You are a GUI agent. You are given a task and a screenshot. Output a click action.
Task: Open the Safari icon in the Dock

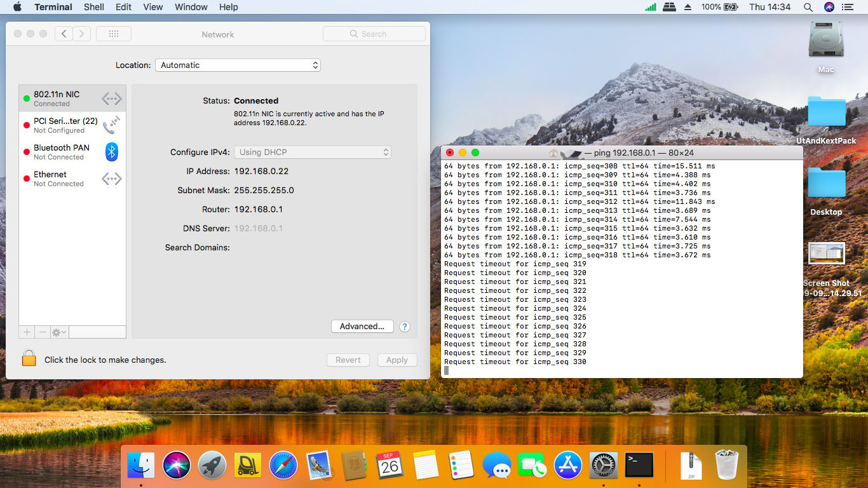283,466
